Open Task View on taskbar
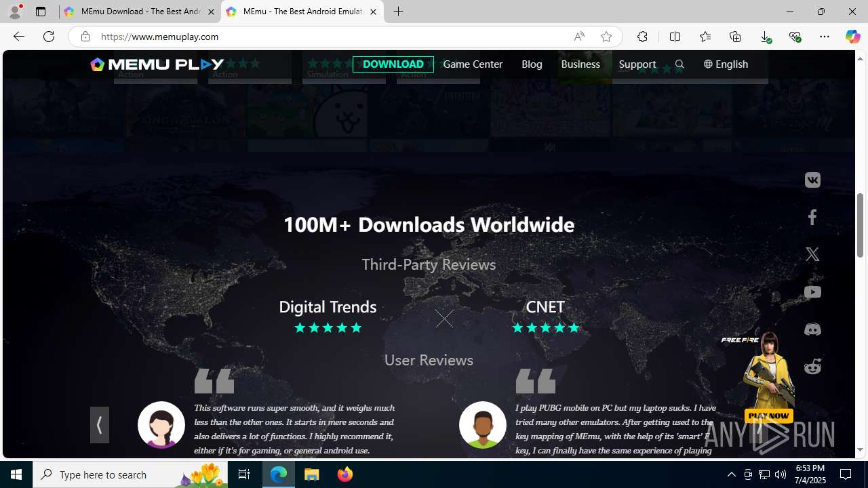The height and width of the screenshot is (488, 868). [244, 474]
